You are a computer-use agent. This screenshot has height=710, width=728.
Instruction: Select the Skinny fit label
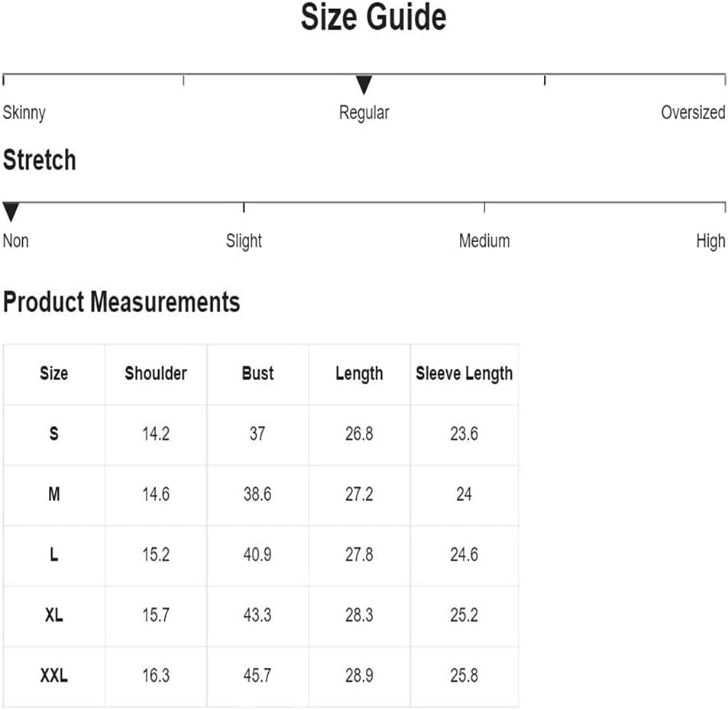24,113
